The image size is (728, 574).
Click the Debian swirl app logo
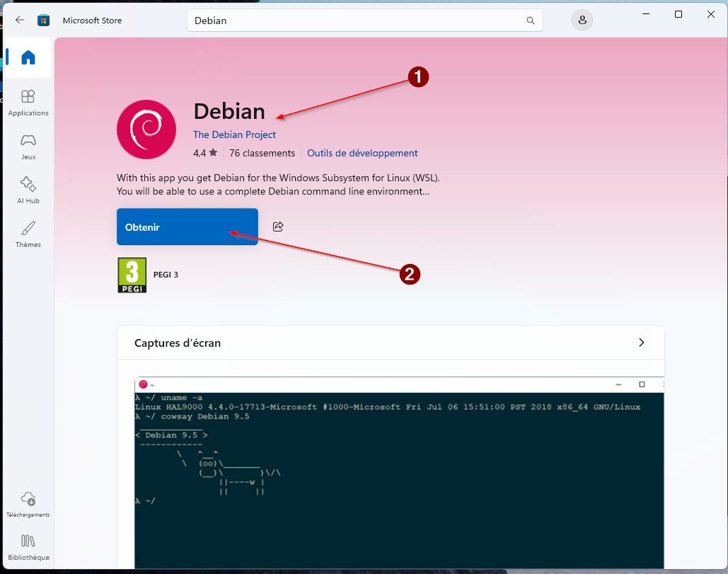pyautogui.click(x=146, y=130)
